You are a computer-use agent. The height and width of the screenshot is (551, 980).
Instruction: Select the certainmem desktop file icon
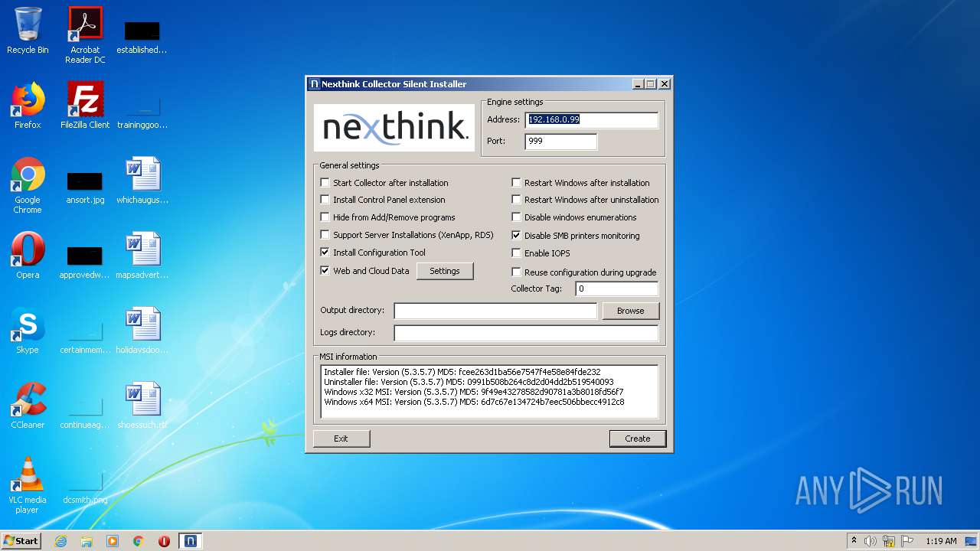(x=85, y=335)
